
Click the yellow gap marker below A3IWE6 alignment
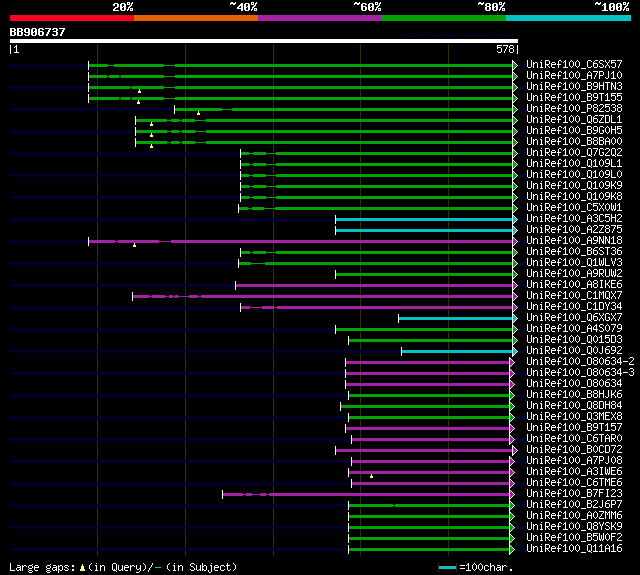[x=371, y=476]
